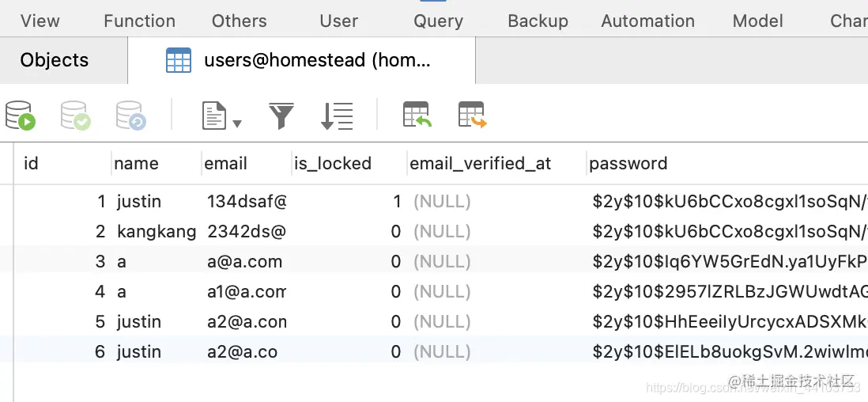Click the Begin Transaction database icon
The width and height of the screenshot is (868, 402).
[x=21, y=116]
